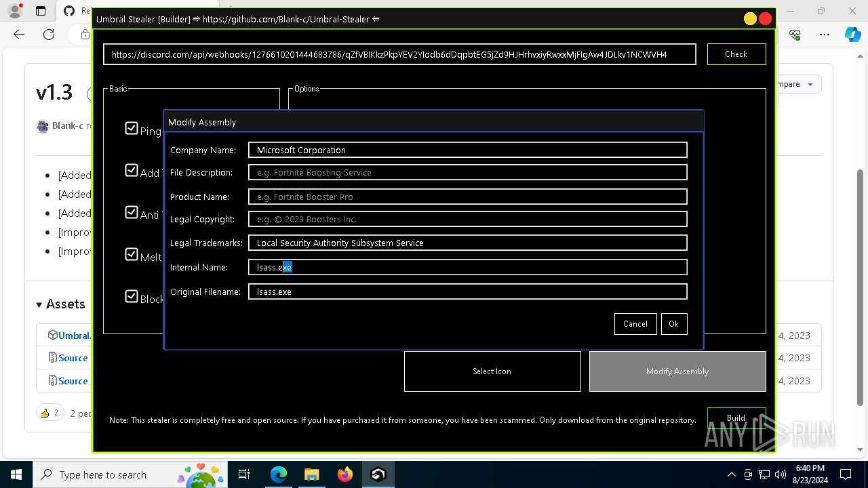Switch to the GitHub browser tab
Screen dimensions: 868x488
coord(76,11)
